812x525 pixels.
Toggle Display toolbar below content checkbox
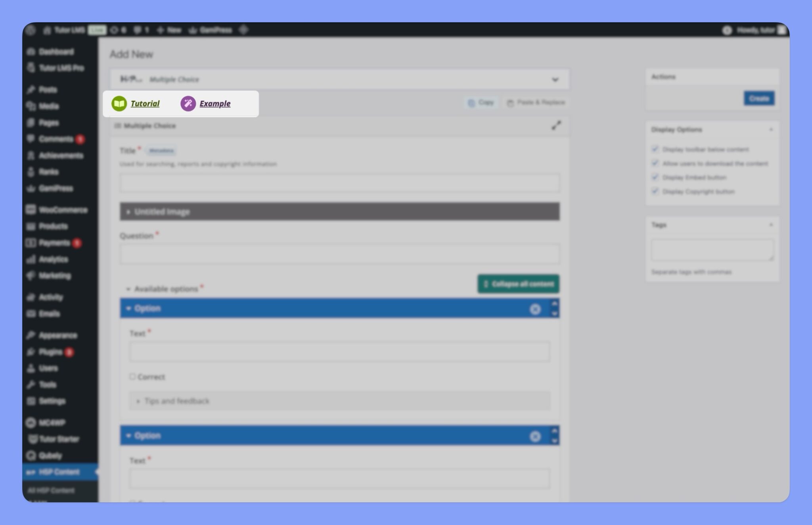655,149
